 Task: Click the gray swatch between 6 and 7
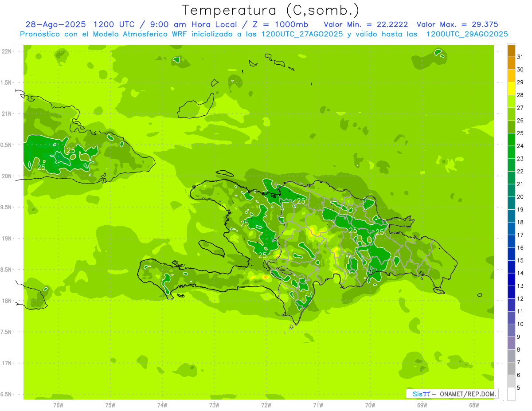click(511, 368)
